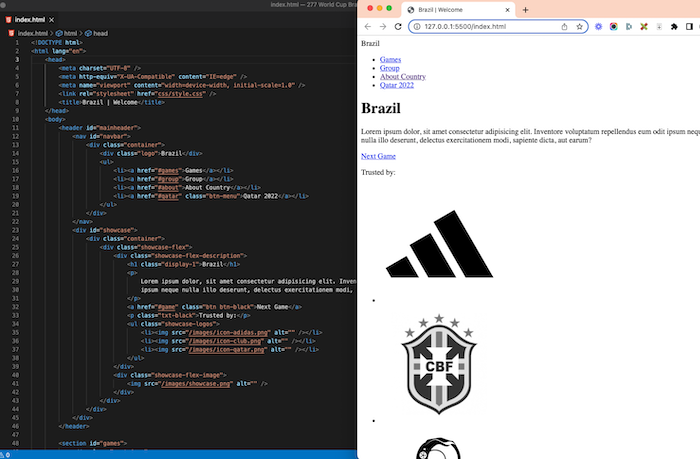The width and height of the screenshot is (700, 459).
Task: Reload the Brazil page in Chrome
Action: click(398, 27)
